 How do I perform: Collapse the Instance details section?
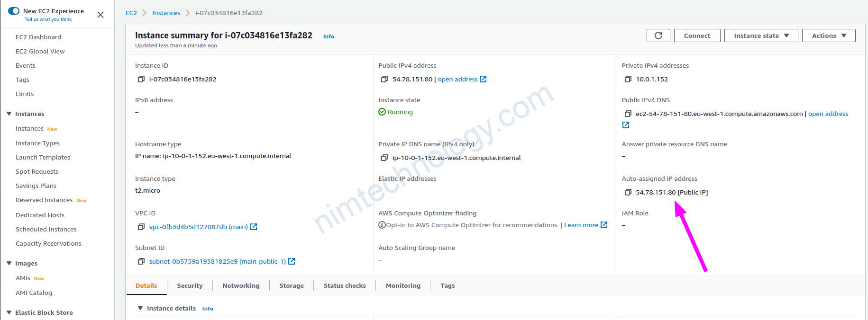click(140, 308)
